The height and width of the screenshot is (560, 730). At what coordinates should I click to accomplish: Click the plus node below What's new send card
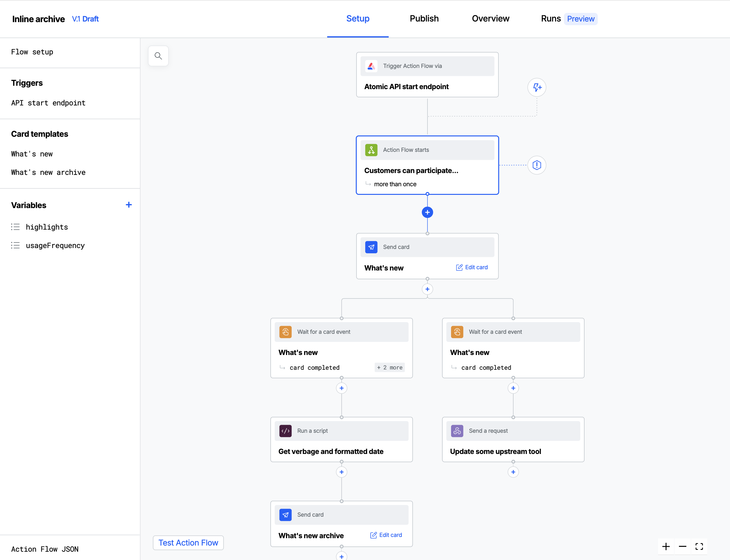[x=427, y=289]
